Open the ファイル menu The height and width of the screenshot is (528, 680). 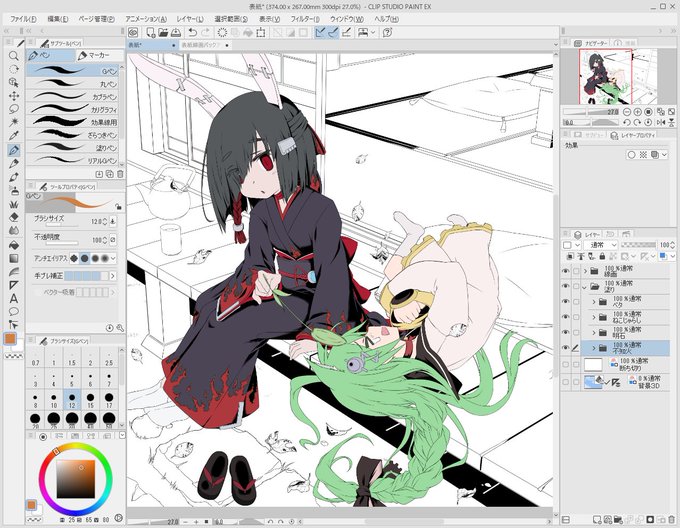point(23,19)
